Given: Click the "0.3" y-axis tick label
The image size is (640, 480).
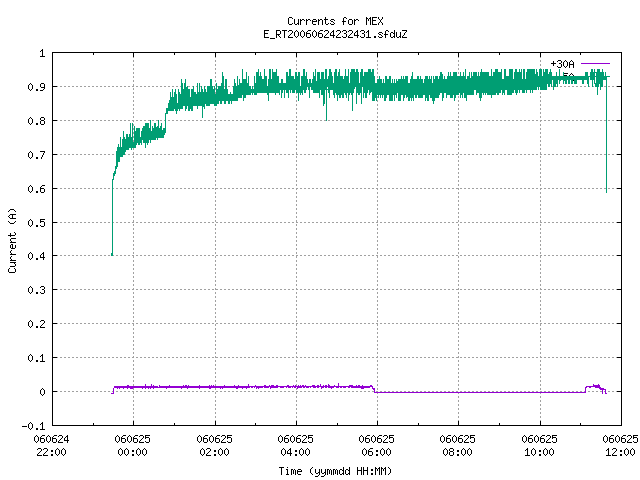Looking at the screenshot, I should tap(36, 290).
